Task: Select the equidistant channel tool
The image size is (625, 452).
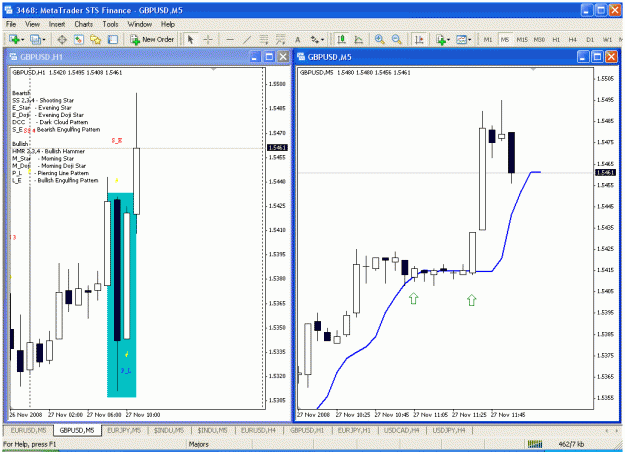Action: [x=264, y=39]
